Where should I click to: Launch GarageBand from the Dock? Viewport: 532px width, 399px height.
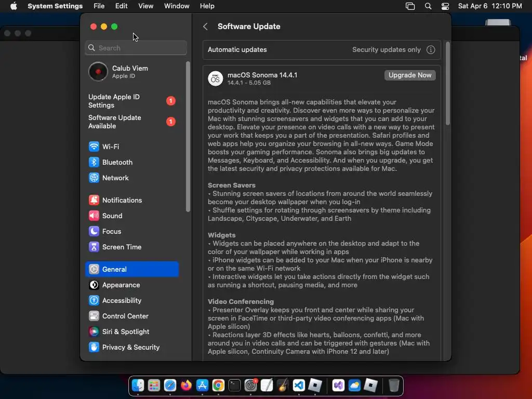tap(283, 385)
